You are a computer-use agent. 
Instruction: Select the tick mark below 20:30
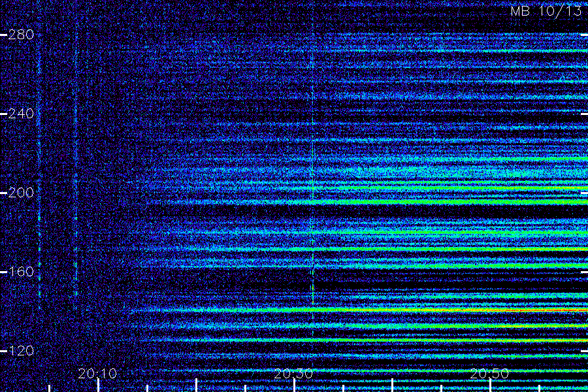point(294,385)
